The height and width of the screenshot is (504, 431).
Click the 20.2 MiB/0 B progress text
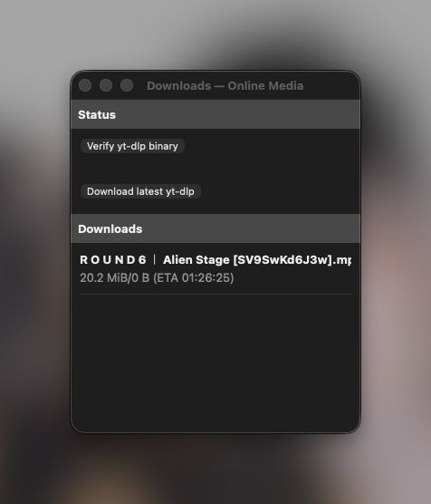coord(115,277)
